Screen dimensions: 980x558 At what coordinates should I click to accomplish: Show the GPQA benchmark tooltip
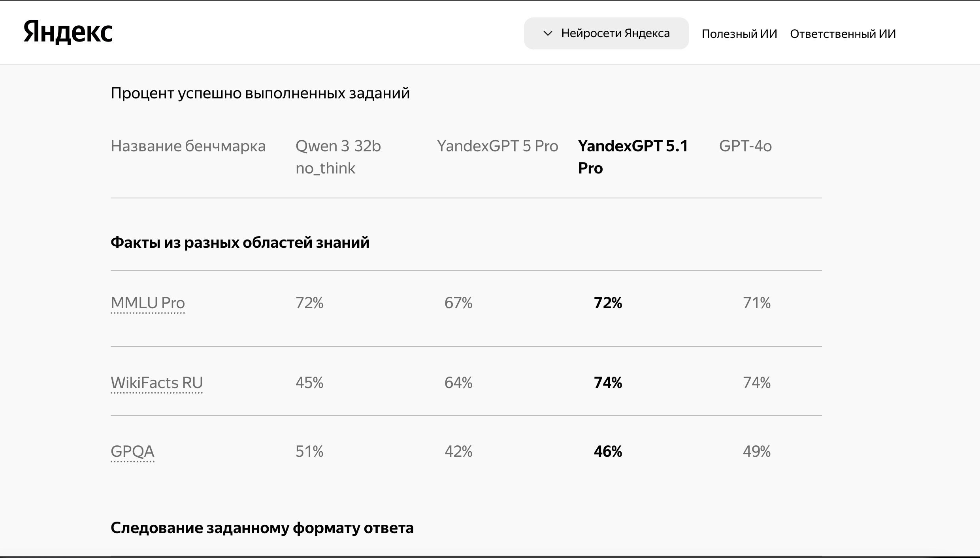132,452
